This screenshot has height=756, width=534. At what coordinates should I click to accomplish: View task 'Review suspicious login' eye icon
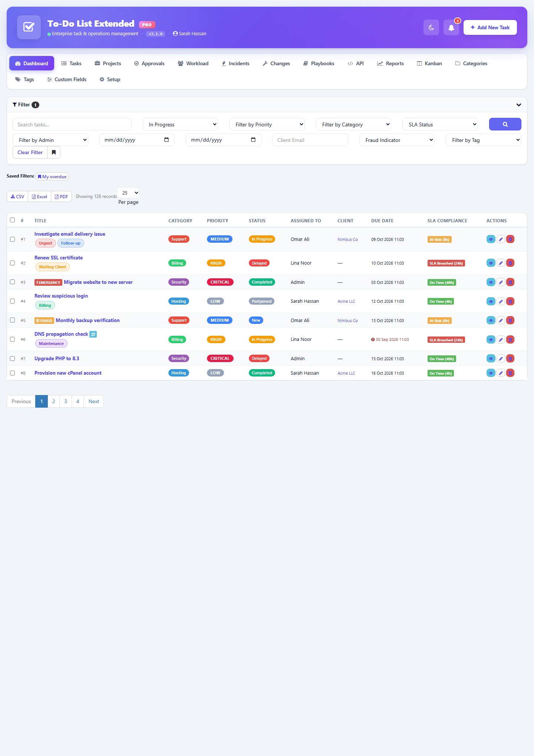pos(491,301)
